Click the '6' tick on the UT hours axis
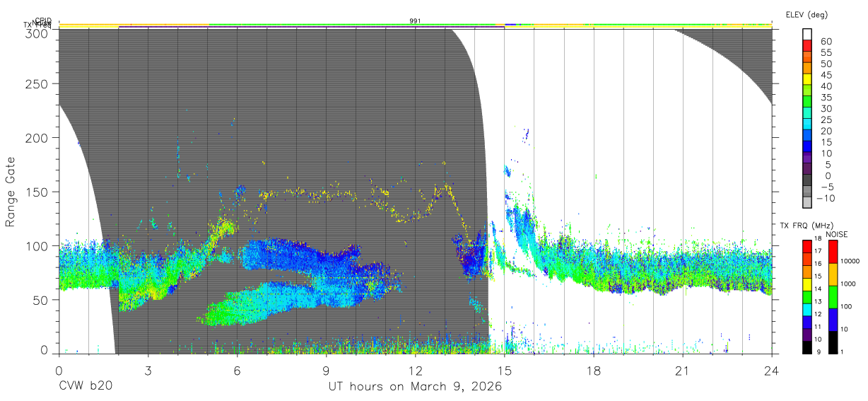The image size is (868, 401). tap(237, 371)
